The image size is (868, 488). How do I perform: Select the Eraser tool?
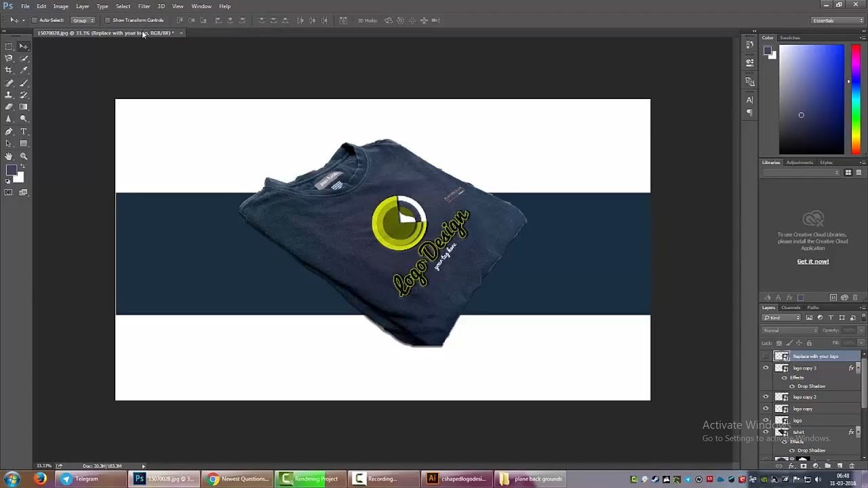point(9,107)
